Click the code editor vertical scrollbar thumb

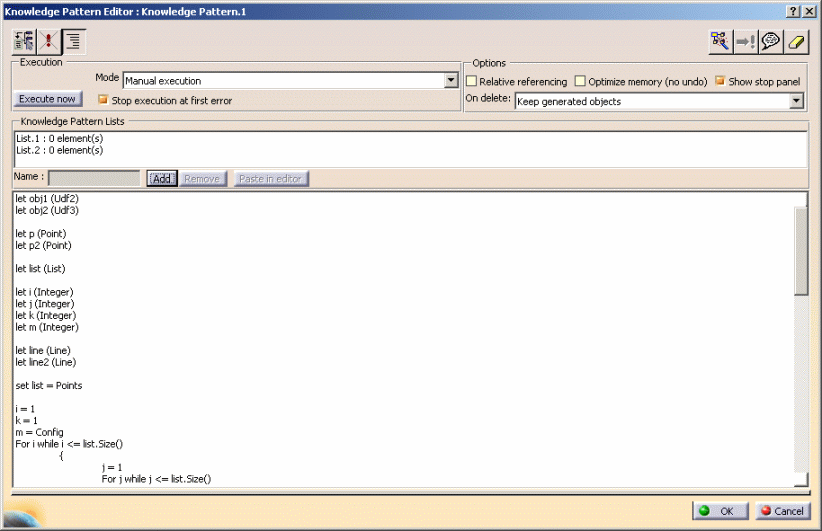[801, 250]
